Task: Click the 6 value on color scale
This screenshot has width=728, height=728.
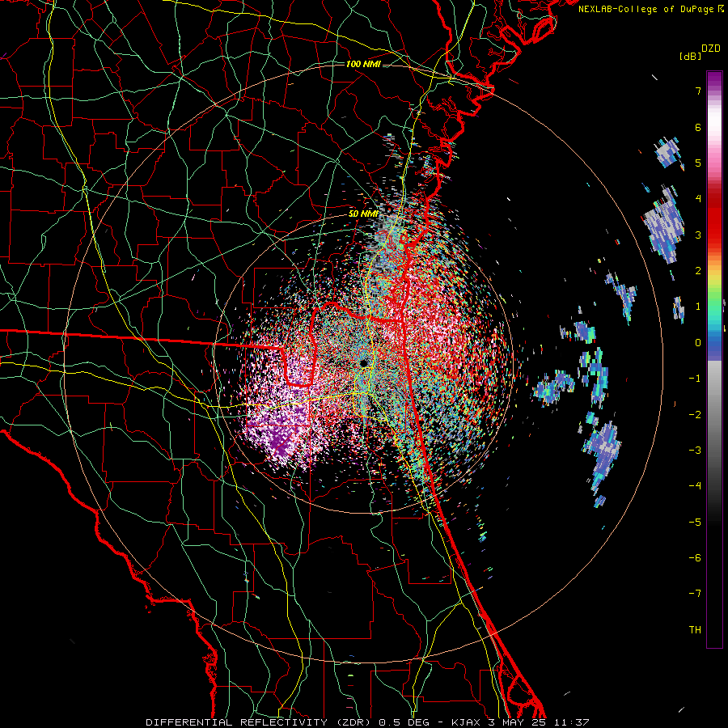Action: (x=698, y=127)
